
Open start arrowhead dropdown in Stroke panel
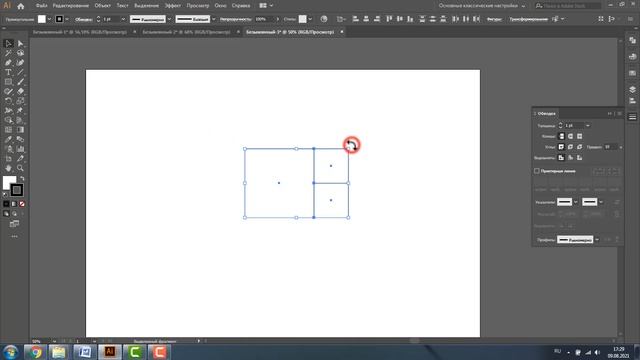click(576, 202)
